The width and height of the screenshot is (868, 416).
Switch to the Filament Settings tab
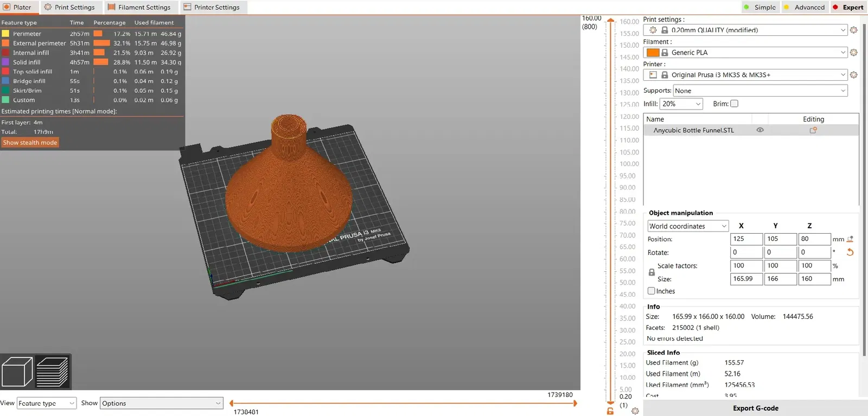click(x=139, y=7)
